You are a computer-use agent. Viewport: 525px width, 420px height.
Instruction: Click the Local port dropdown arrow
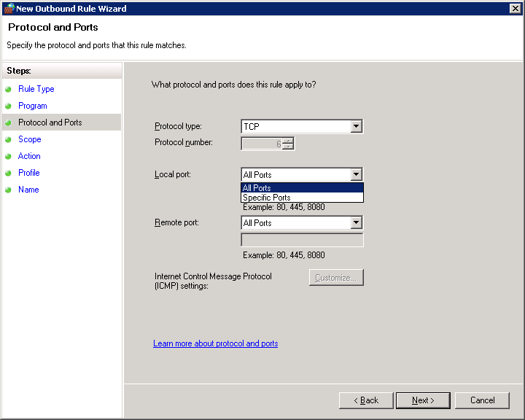[x=357, y=174]
